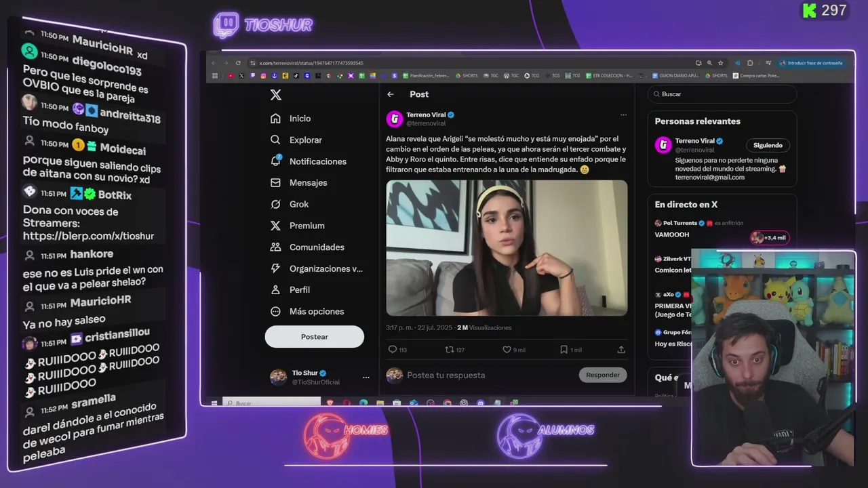Click the Responder button
868x488 pixels.
[x=603, y=375]
